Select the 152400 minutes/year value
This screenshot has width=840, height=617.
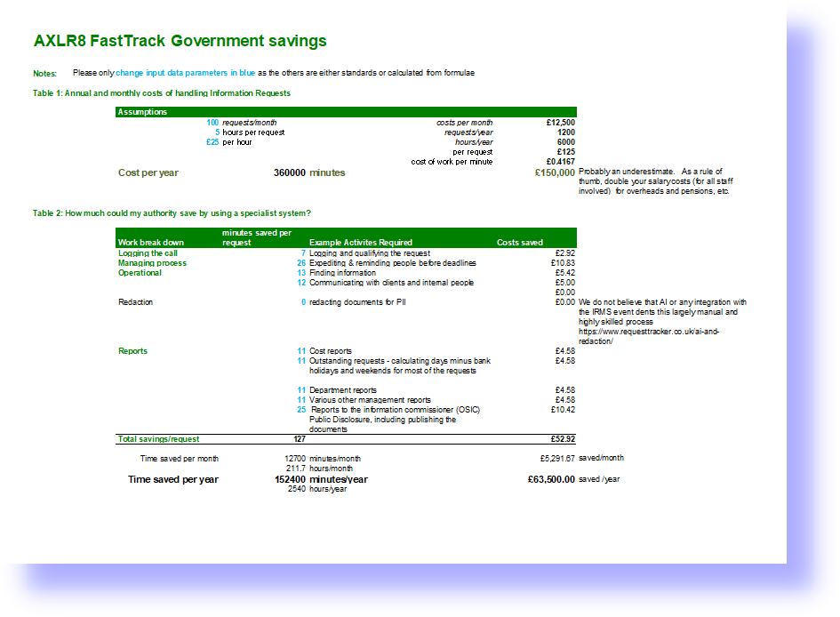pos(291,479)
